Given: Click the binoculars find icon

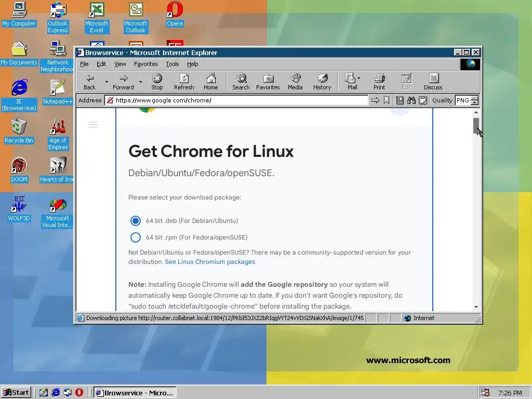Looking at the screenshot, I should point(411,100).
